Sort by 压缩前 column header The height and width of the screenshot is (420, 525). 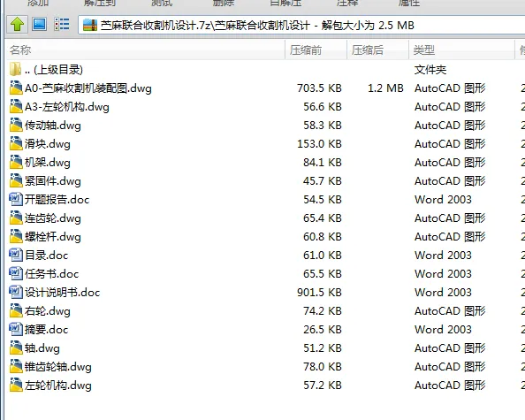(x=316, y=50)
